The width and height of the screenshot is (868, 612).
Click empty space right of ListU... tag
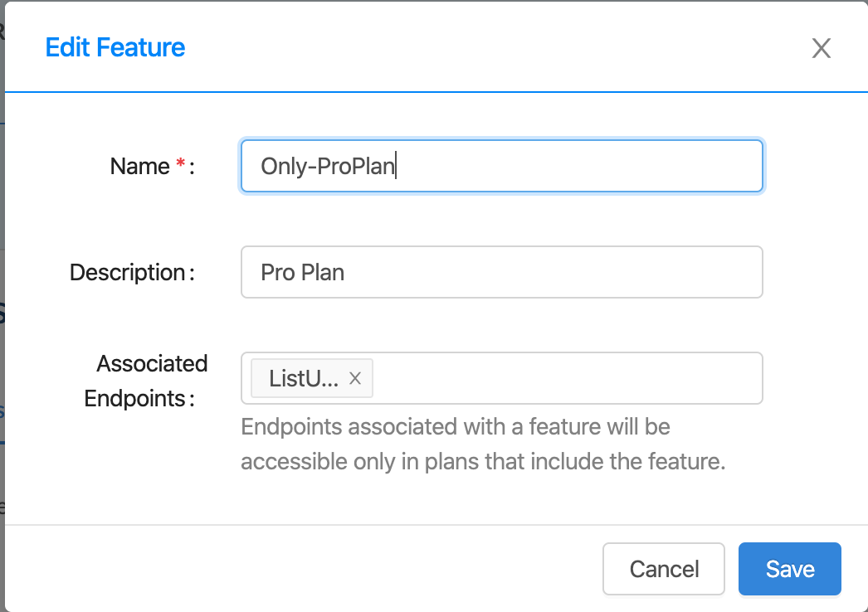[x=564, y=378]
